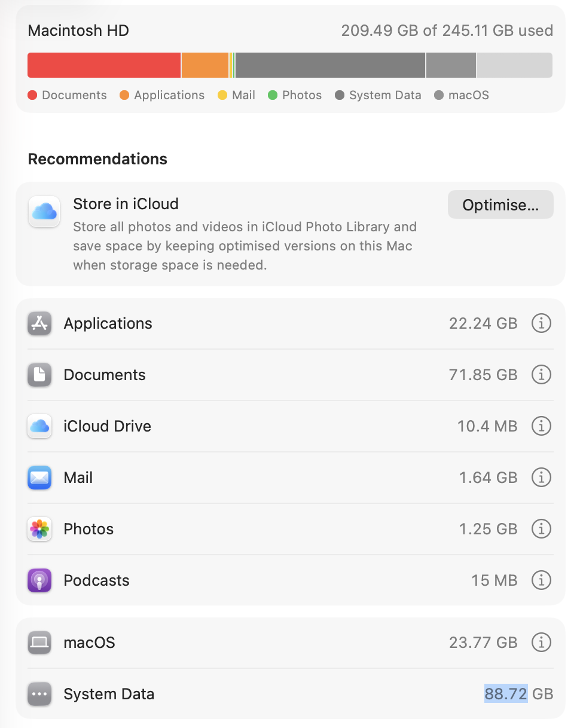Click the highlighted 88.72 value
580x728 pixels.
coord(506,694)
